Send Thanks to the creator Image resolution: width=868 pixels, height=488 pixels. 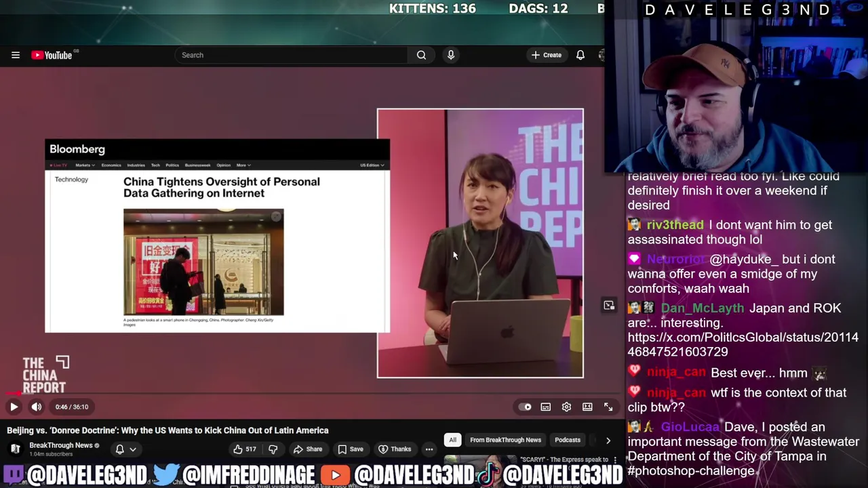click(x=395, y=449)
